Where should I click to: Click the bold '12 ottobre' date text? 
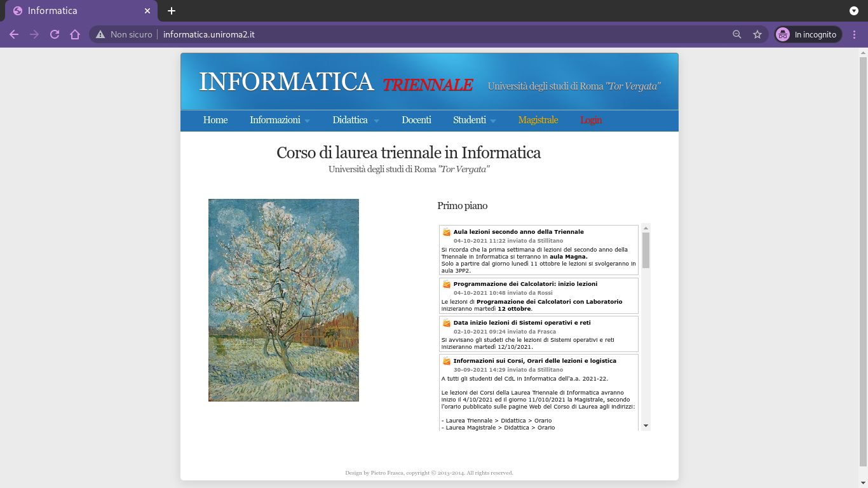(514, 309)
